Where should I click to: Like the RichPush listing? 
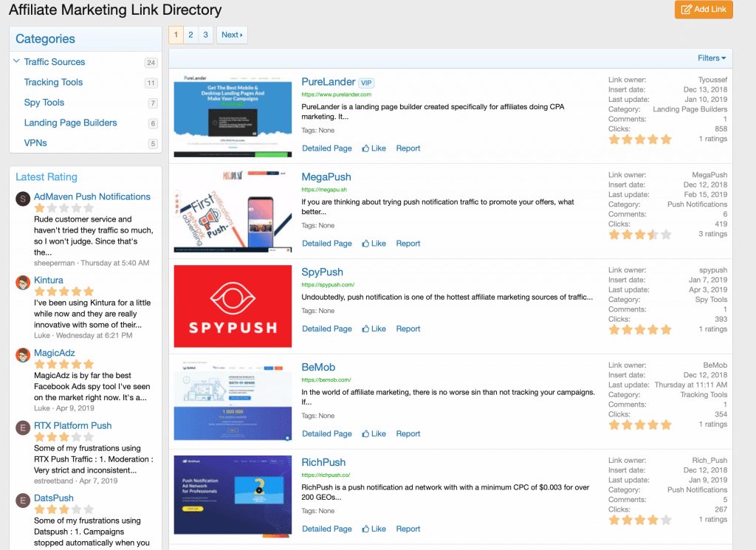[374, 529]
